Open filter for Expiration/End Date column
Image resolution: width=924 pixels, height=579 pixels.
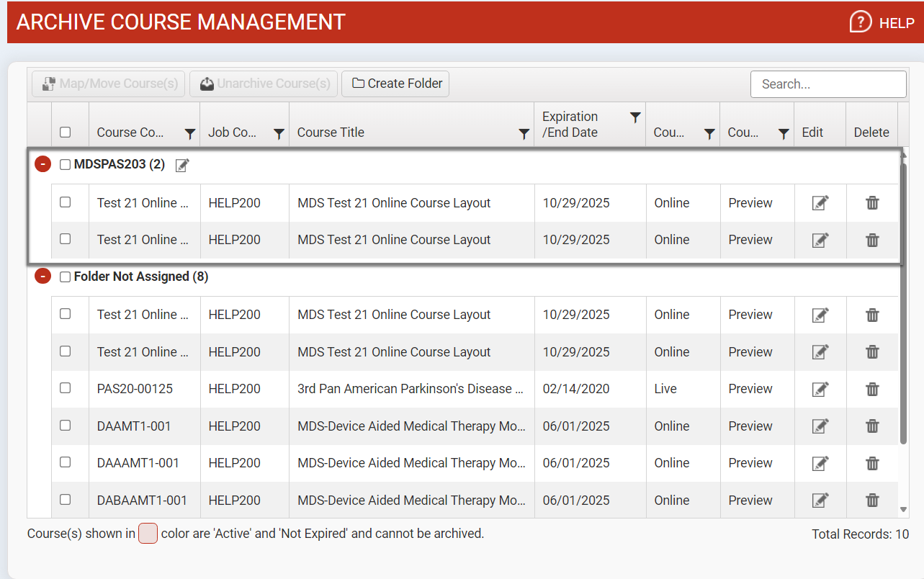click(x=635, y=117)
